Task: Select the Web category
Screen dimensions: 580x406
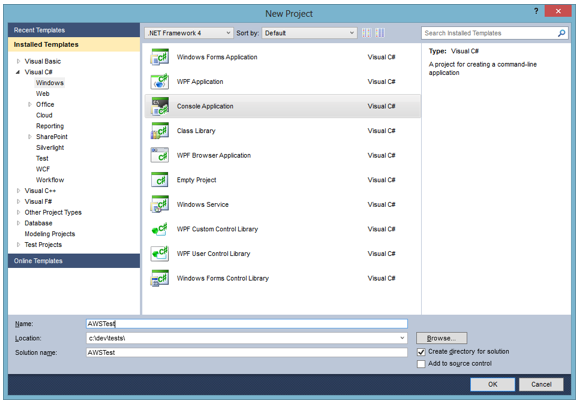Action: click(x=43, y=94)
